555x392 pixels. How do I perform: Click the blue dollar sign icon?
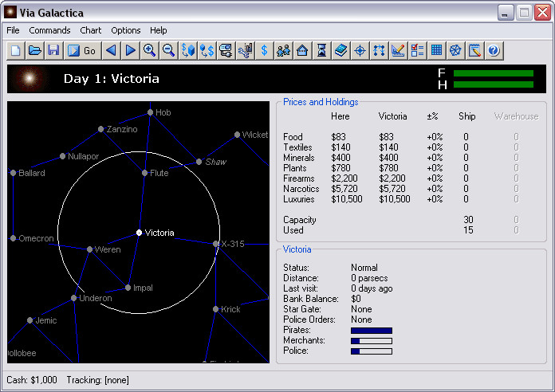coord(264,50)
